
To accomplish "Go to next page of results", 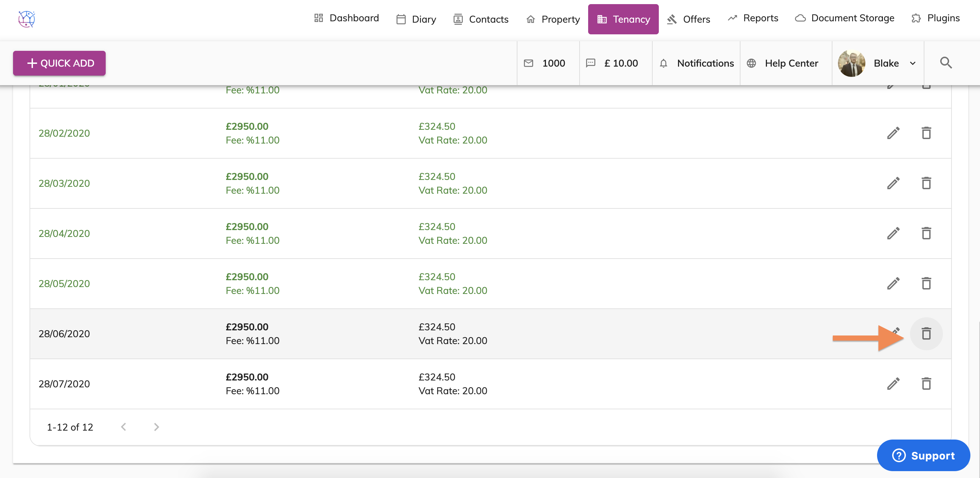I will [156, 427].
